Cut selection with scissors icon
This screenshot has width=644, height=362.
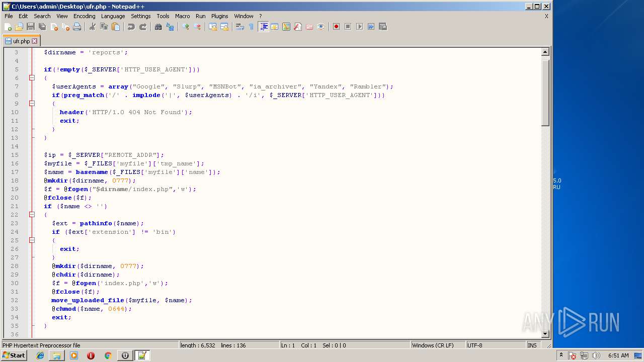pyautogui.click(x=93, y=27)
